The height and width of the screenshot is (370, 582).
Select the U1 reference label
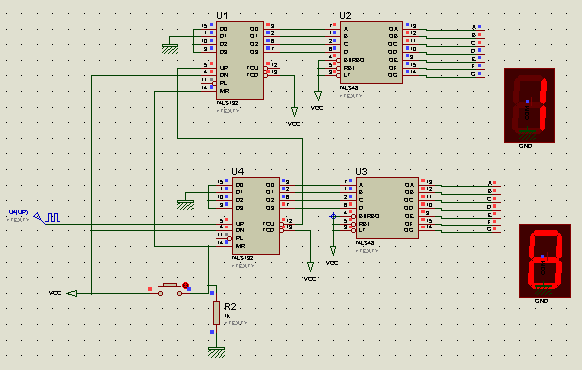[x=222, y=16]
